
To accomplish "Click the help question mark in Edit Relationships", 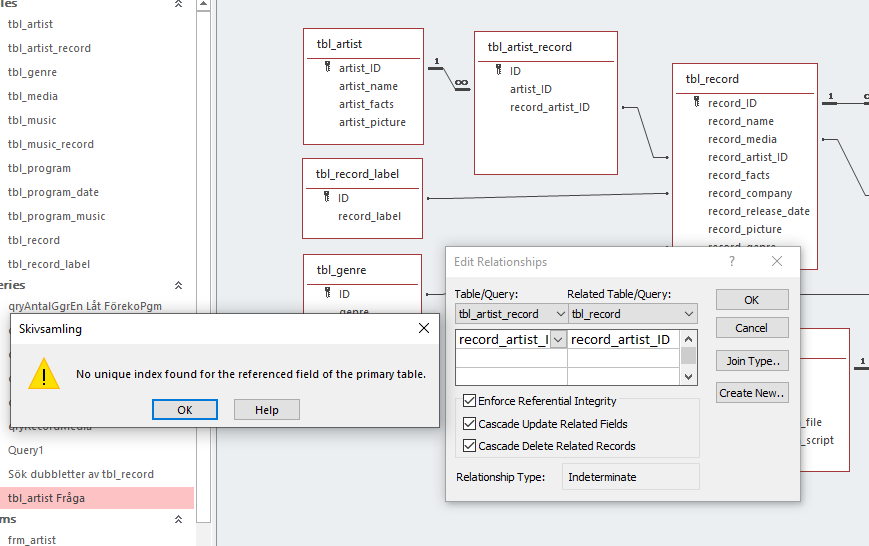I will (732, 261).
